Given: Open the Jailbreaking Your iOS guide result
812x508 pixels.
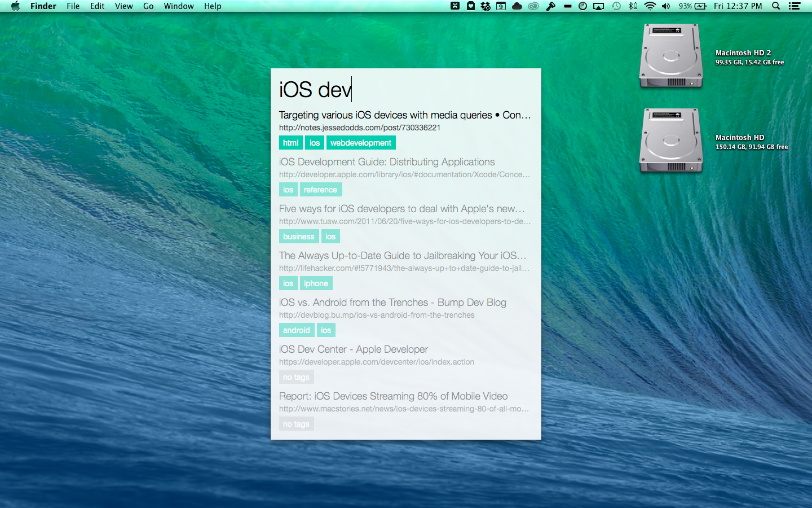Looking at the screenshot, I should 403,256.
